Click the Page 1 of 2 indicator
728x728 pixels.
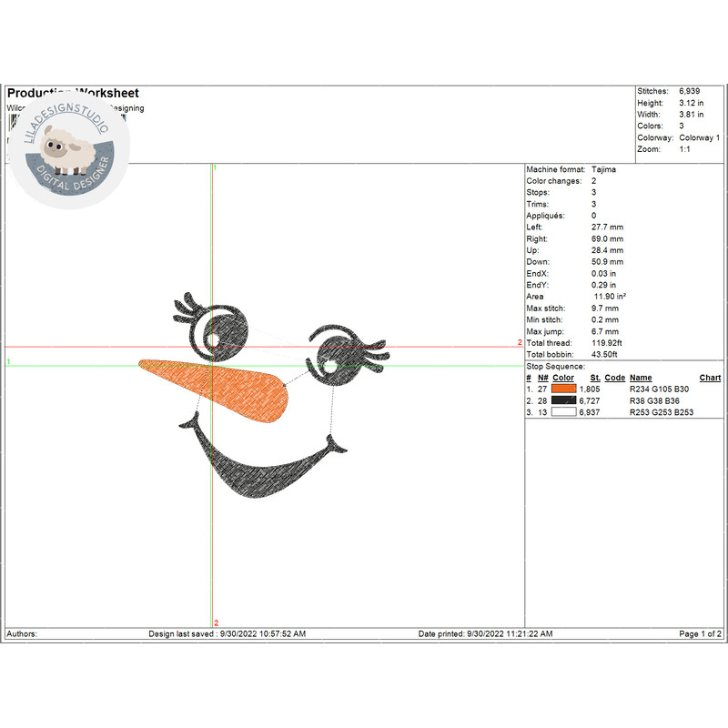click(700, 633)
